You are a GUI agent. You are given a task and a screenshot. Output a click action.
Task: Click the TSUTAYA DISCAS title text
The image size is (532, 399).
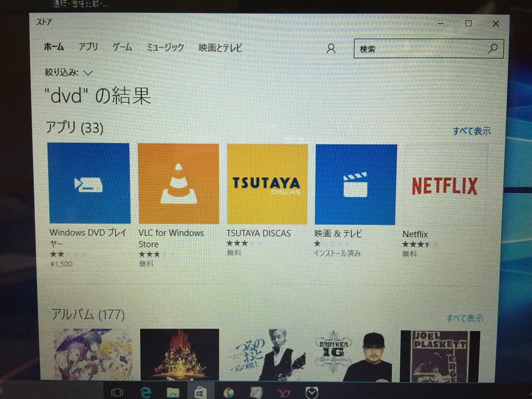[259, 233]
